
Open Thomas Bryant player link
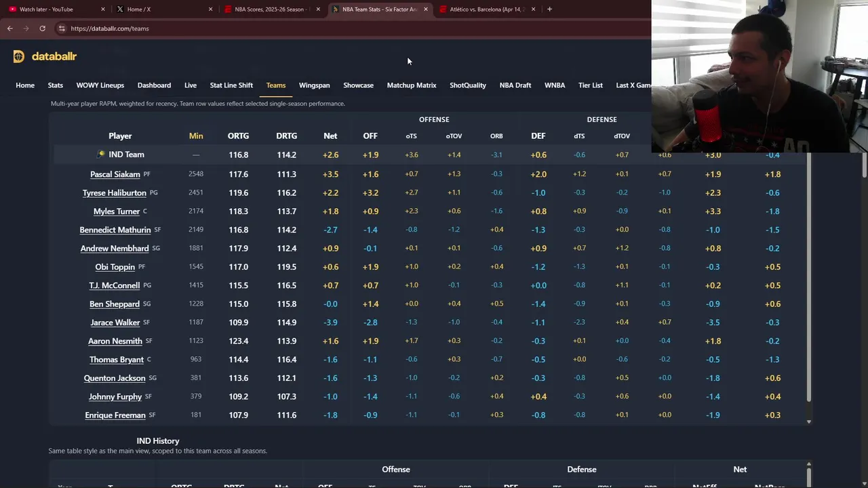117,360
